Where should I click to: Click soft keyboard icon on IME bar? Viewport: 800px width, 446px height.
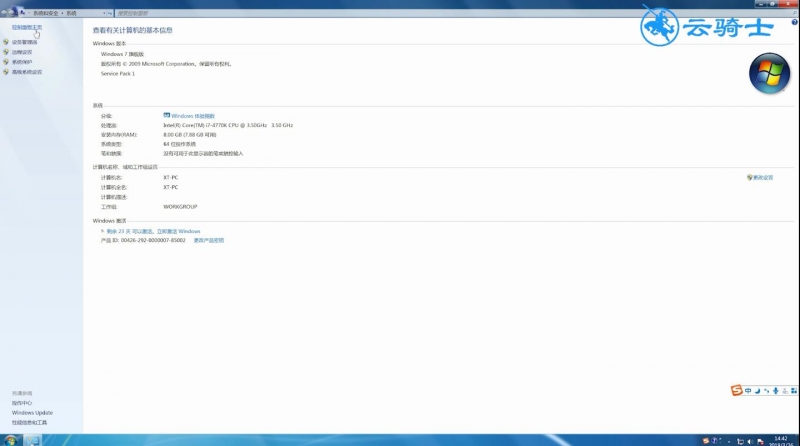(x=785, y=391)
